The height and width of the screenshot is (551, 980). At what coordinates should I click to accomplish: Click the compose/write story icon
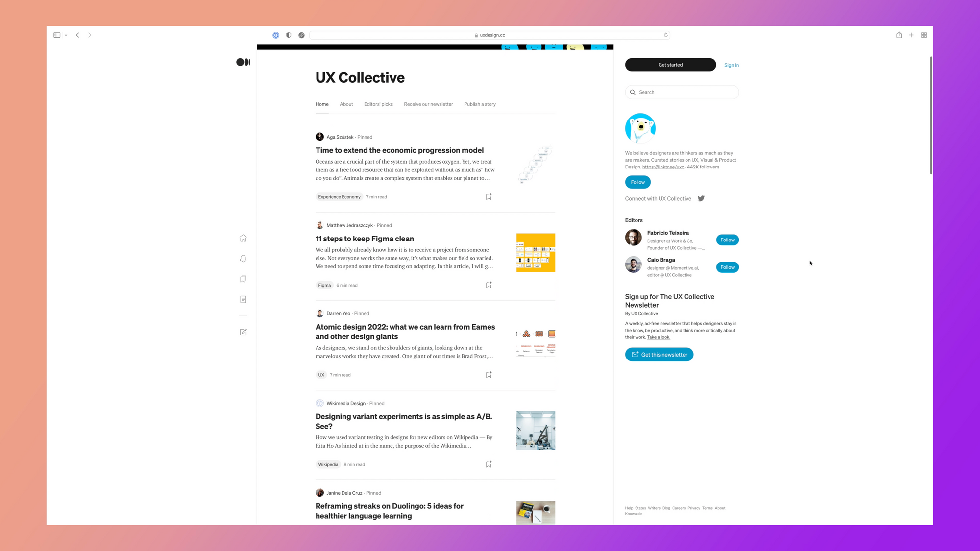click(x=243, y=333)
